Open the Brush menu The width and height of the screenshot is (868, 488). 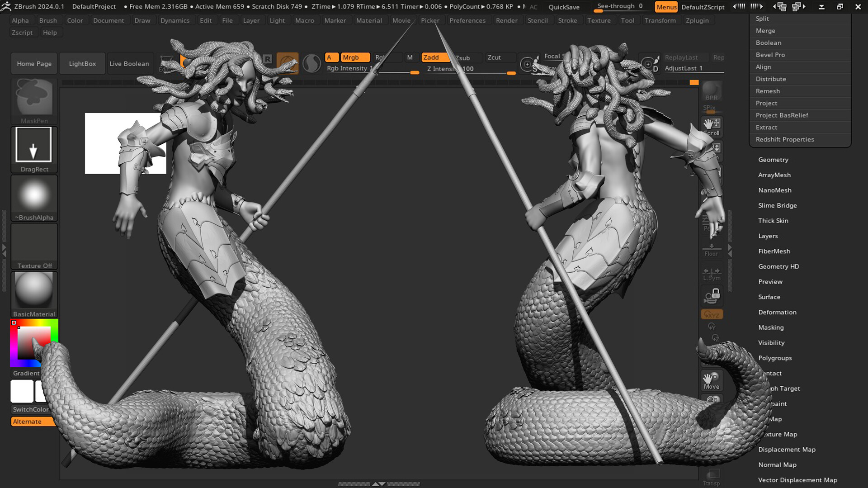[48, 20]
